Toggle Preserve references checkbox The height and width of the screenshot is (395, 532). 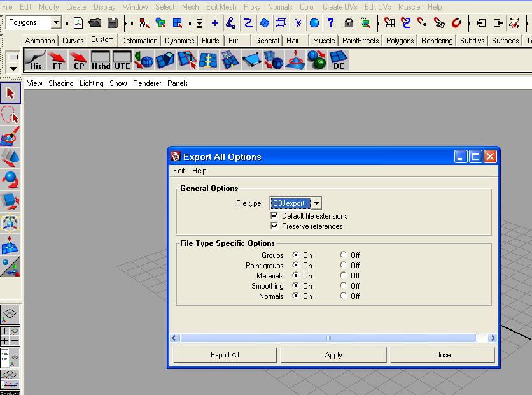click(x=274, y=226)
